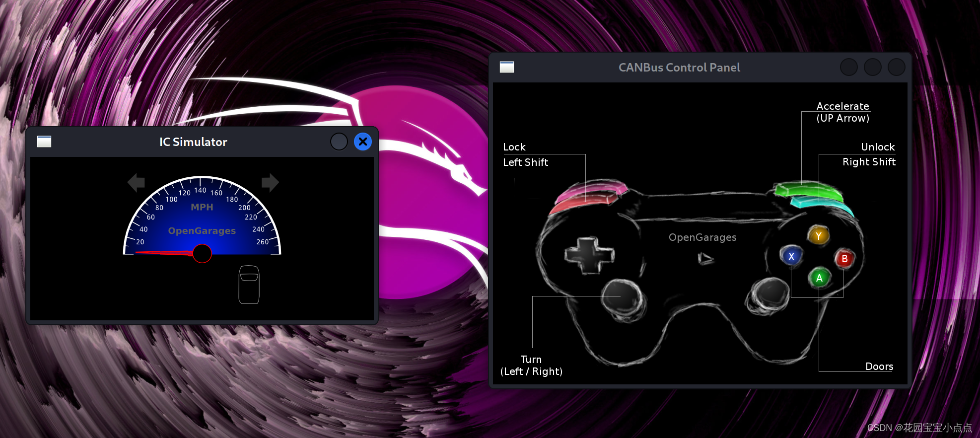
Task: Click the left turn signal arrow in IC Simulator
Action: (x=136, y=183)
